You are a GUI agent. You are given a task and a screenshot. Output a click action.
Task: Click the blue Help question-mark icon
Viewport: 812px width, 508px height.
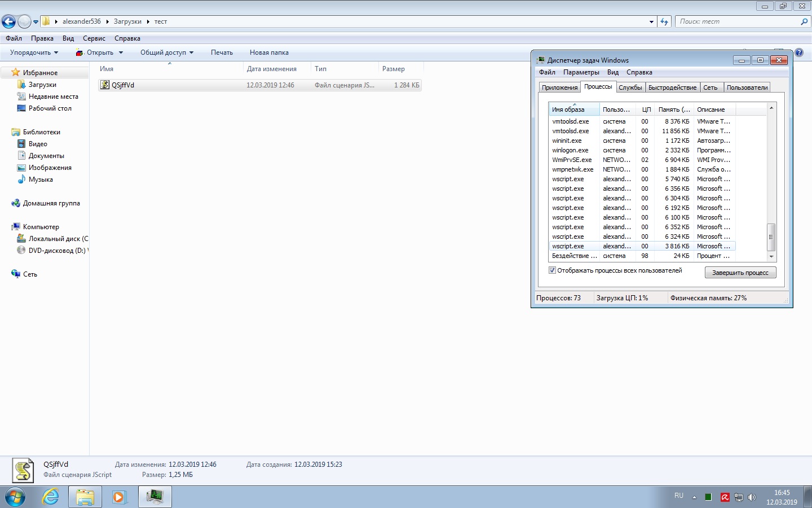tap(799, 52)
